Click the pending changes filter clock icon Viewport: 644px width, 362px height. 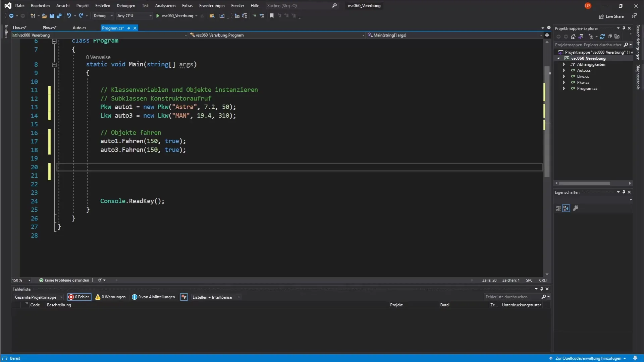tap(591, 37)
